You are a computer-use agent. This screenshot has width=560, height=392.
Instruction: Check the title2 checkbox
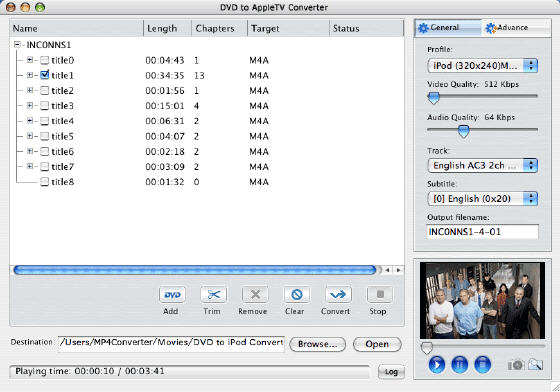pyautogui.click(x=44, y=90)
